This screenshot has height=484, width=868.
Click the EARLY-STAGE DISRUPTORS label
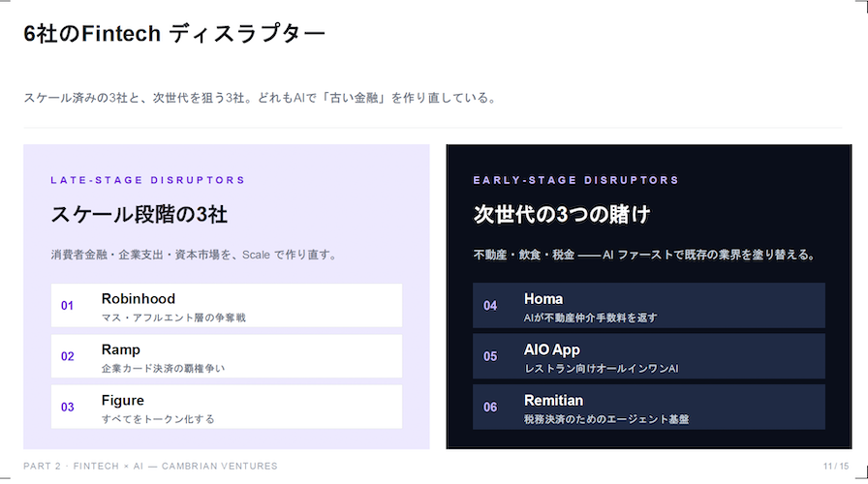[x=575, y=180]
